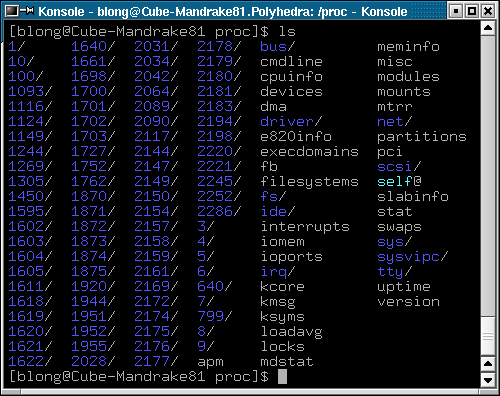The width and height of the screenshot is (500, 396).
Task: Click the 'driver/' directory entry
Action: pyautogui.click(x=291, y=121)
